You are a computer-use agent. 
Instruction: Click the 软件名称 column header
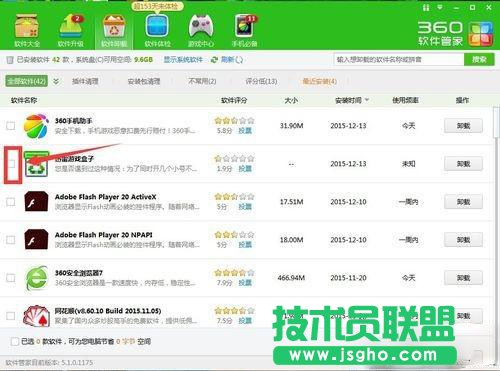click(x=24, y=100)
